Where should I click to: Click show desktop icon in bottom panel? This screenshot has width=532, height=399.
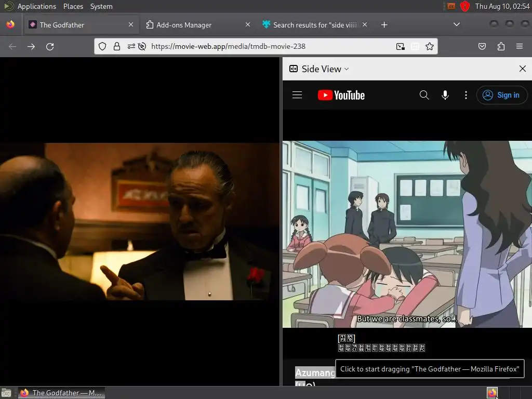click(x=6, y=393)
